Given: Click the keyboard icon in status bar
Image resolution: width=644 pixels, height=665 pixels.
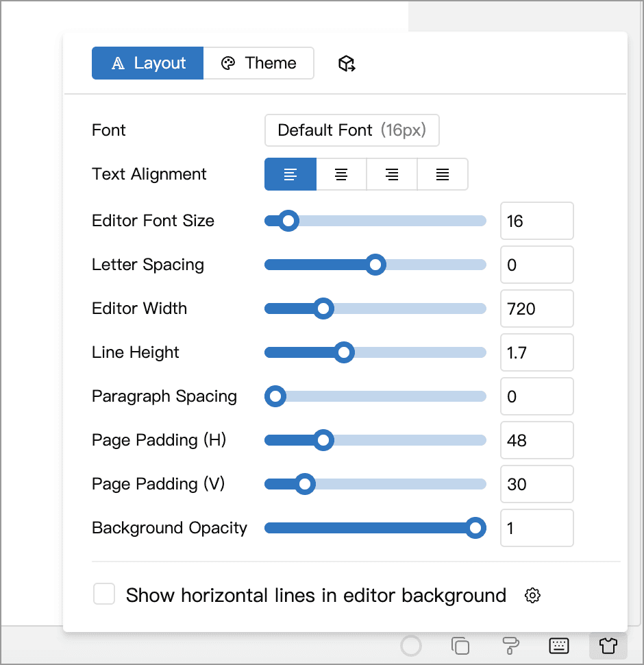Looking at the screenshot, I should [x=559, y=646].
